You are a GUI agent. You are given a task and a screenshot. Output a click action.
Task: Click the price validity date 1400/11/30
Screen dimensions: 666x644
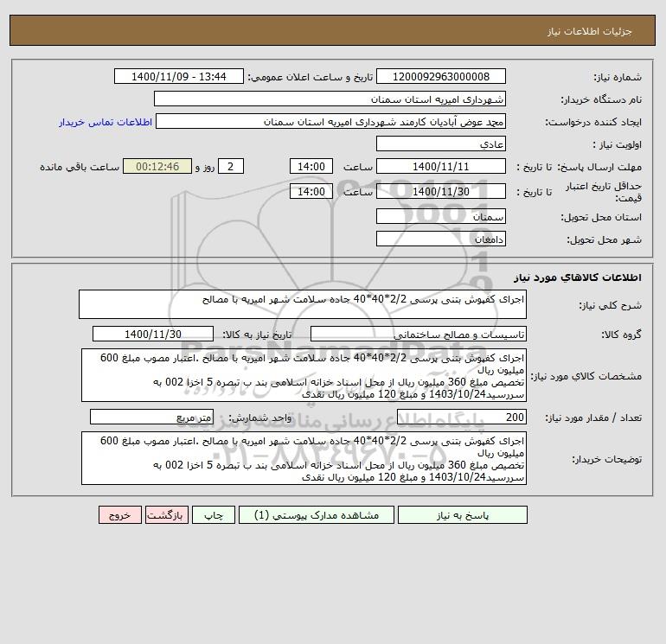click(x=441, y=191)
